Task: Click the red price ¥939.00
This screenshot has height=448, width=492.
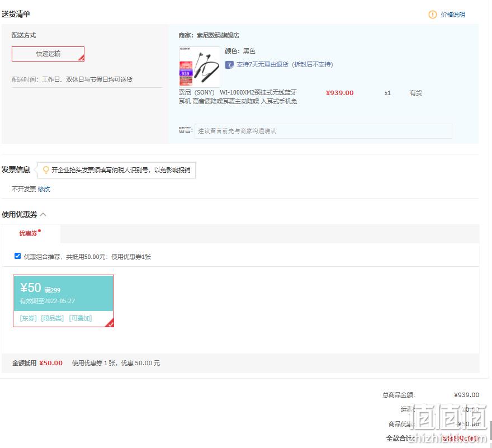Action: click(x=340, y=93)
